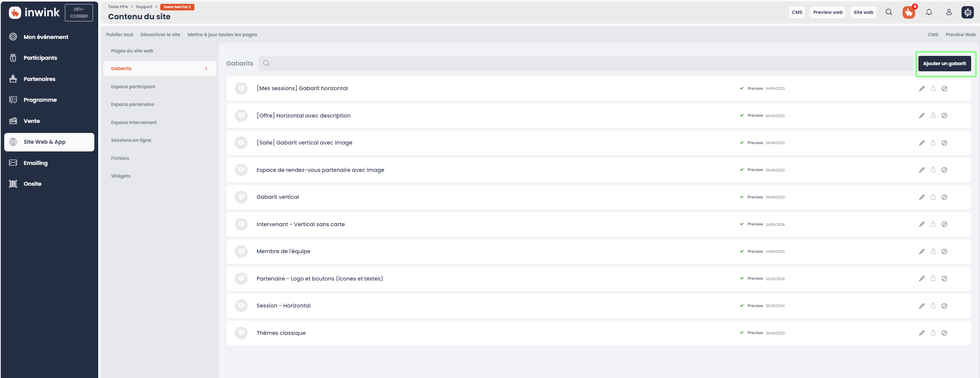
Task: Export the [Offre] Horizontal avec description template
Action: click(x=933, y=115)
